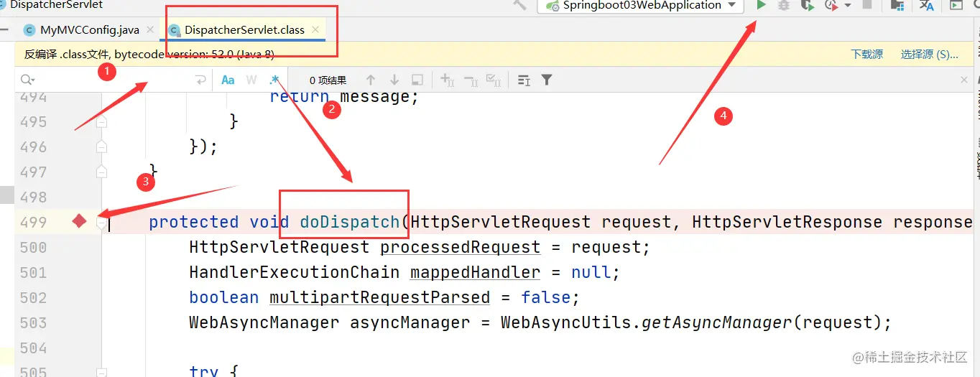Click the 选择源 (S)... choose sources link
This screenshot has width=980, height=377.
coord(930,55)
